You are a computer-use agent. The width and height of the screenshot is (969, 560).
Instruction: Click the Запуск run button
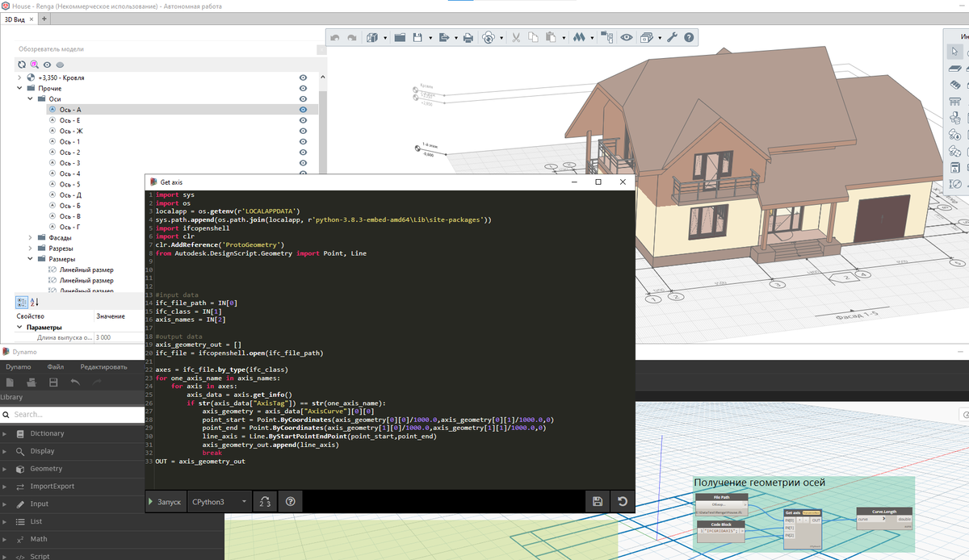(x=165, y=501)
